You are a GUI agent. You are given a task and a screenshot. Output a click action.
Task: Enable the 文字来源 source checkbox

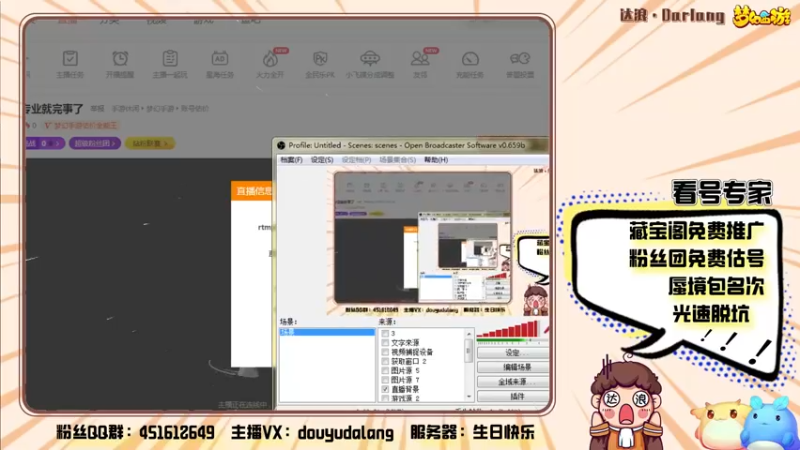click(385, 342)
